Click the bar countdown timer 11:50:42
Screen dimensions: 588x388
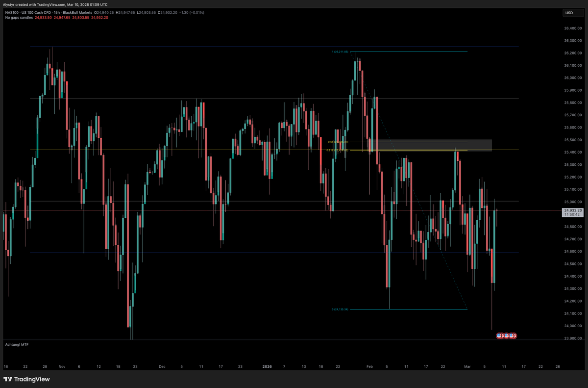tap(572, 214)
